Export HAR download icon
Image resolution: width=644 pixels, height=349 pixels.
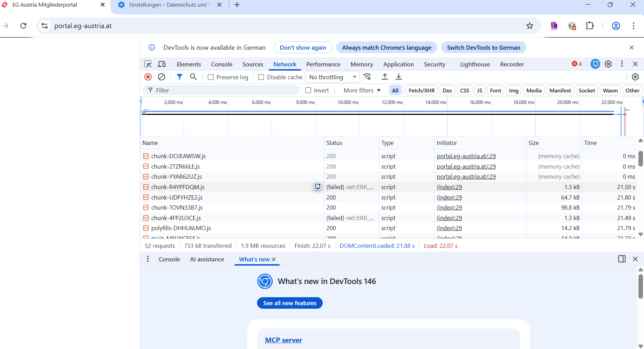click(x=399, y=77)
